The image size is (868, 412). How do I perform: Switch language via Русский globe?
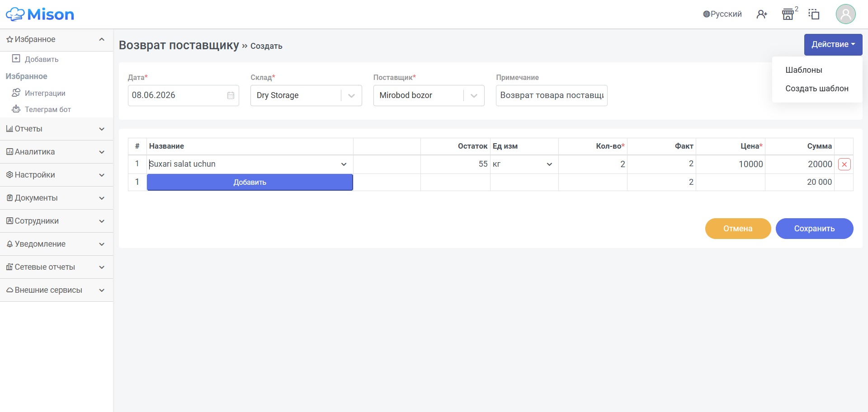[x=722, y=14]
